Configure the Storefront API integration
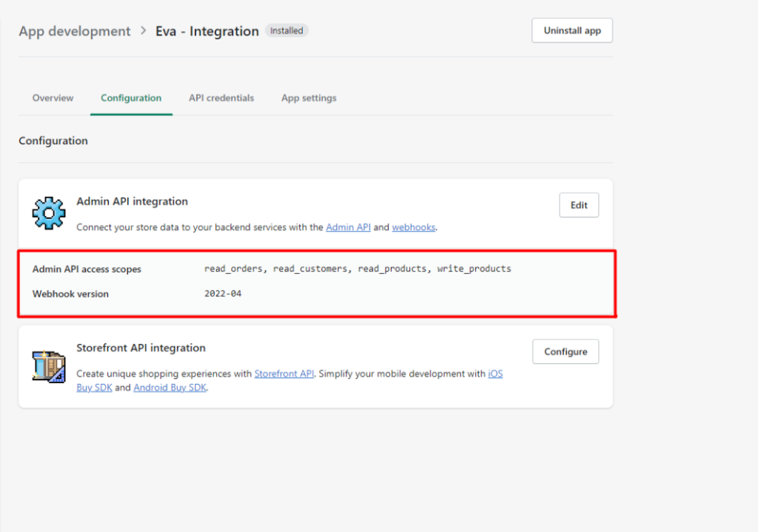The image size is (758, 532). (x=566, y=351)
